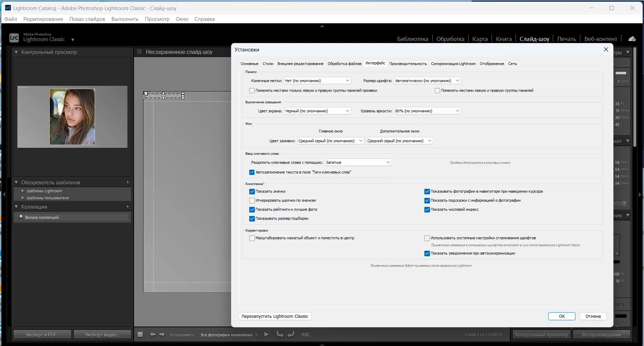Enable Поменять местами левую и правую группы панелей
The image size is (644, 346).
[x=437, y=90]
